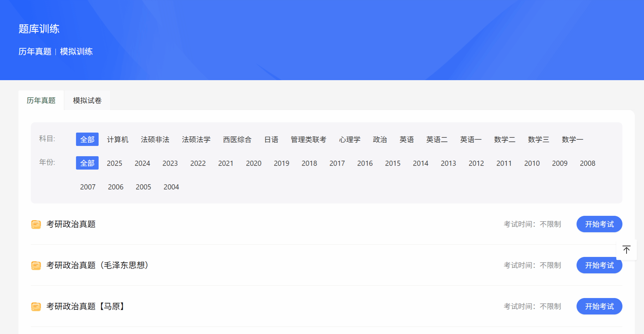Filter by year 2025
This screenshot has height=334, width=644.
(114, 163)
